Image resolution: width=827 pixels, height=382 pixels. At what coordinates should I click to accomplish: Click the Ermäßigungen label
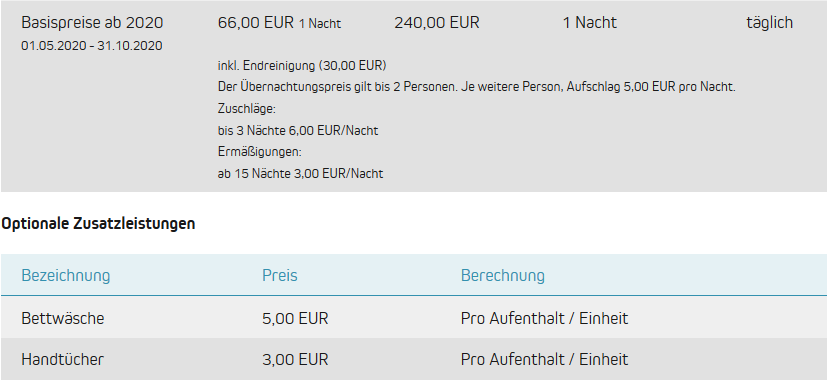(x=259, y=152)
